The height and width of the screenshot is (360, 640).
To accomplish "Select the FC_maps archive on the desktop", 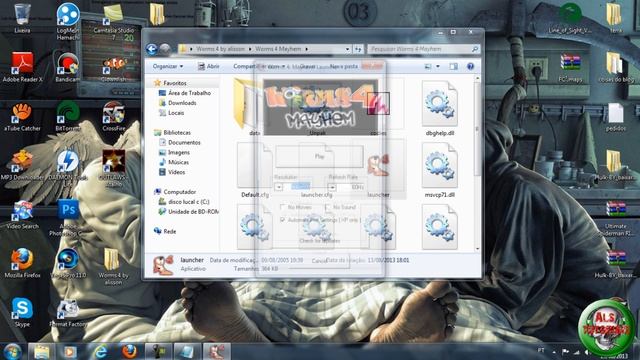I will [x=570, y=68].
